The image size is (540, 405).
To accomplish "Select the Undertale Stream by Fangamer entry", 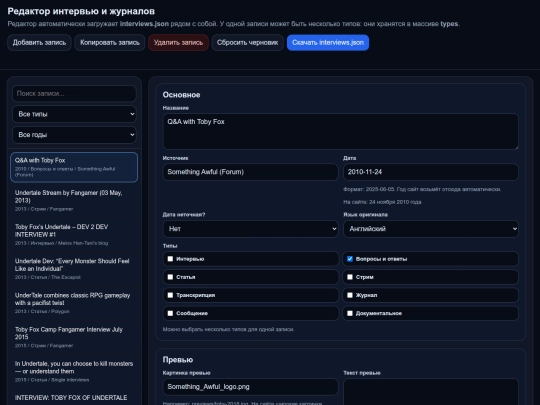I will pos(74,200).
